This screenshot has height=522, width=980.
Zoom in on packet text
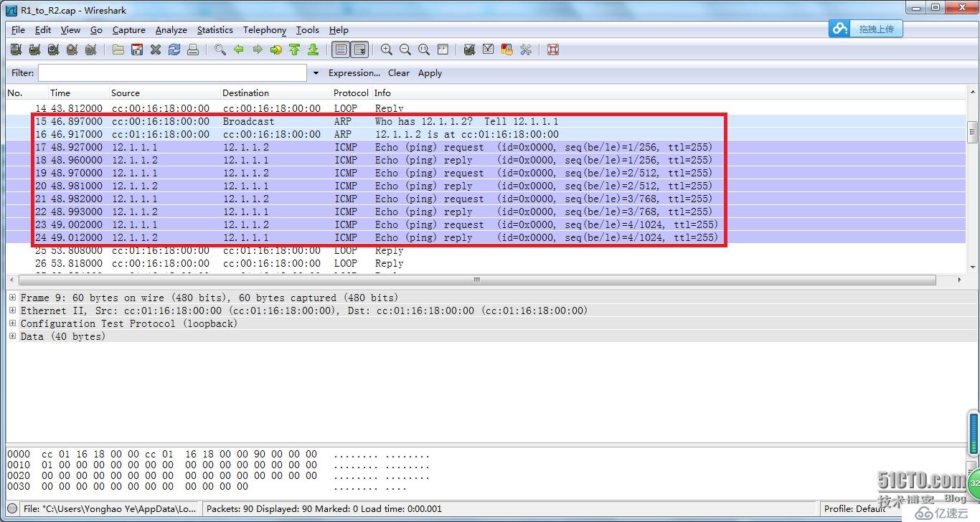[x=387, y=49]
